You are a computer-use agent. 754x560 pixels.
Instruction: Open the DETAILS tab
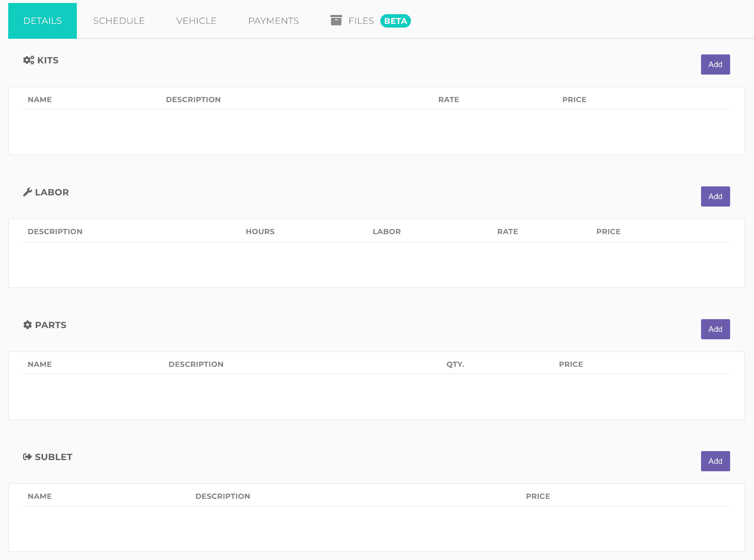(x=43, y=21)
